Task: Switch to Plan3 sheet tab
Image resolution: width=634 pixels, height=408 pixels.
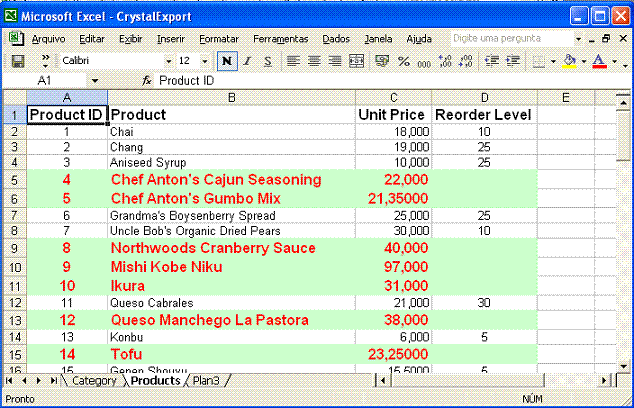Action: click(x=206, y=381)
